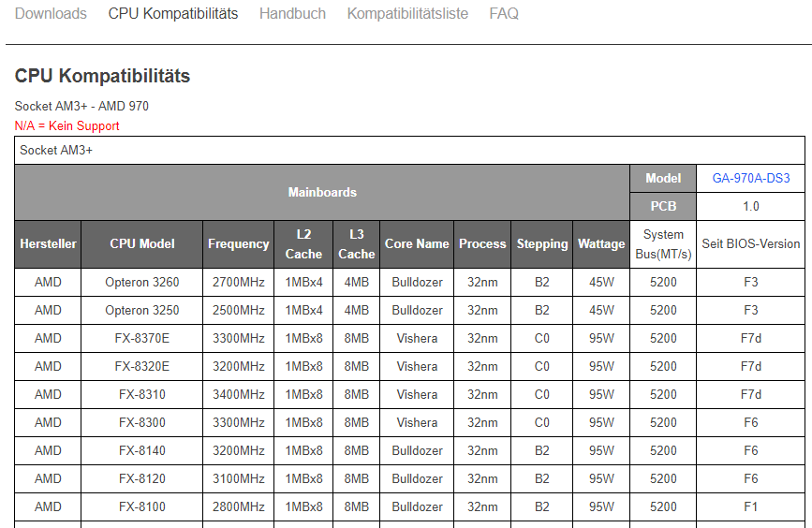Click stepping C0 in the FX-8320E row
The image size is (812, 528).
541,366
